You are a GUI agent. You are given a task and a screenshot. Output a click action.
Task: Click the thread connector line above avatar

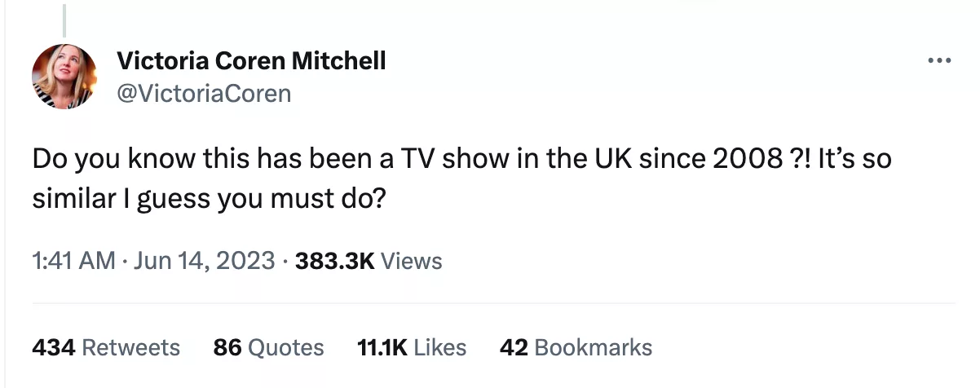click(x=64, y=16)
